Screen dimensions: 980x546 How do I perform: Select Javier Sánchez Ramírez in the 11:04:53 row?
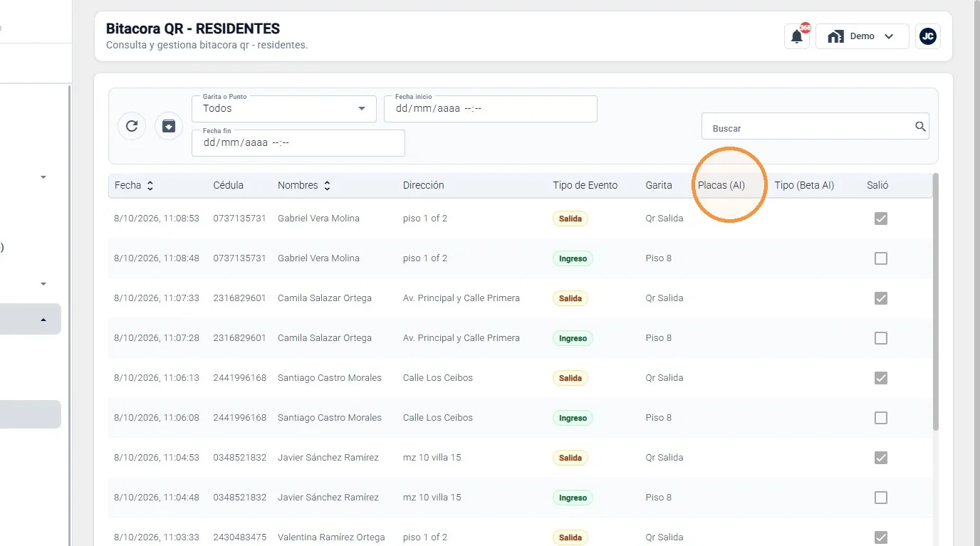tap(328, 458)
